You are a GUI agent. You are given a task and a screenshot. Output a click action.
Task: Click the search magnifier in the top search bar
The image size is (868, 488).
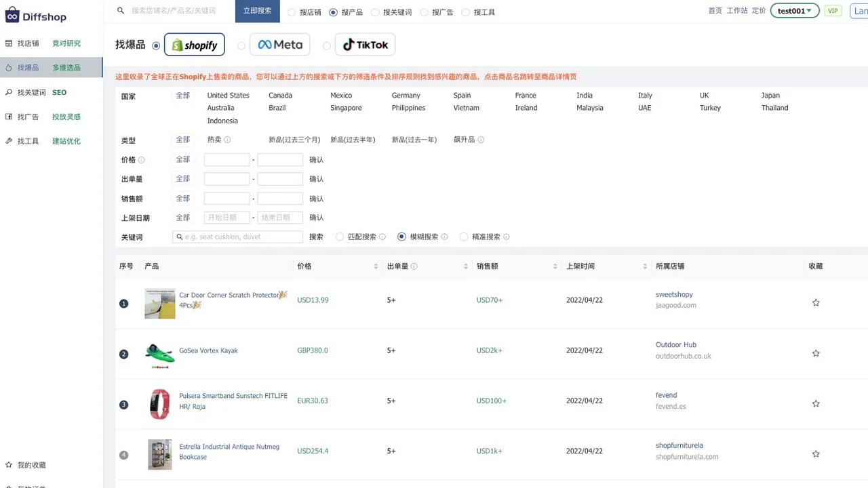[x=121, y=11]
